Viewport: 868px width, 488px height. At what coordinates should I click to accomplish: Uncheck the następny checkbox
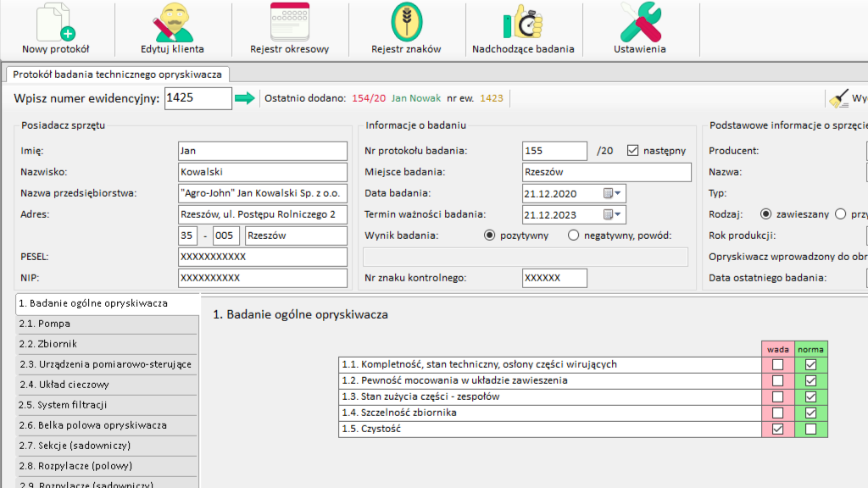[x=632, y=151]
